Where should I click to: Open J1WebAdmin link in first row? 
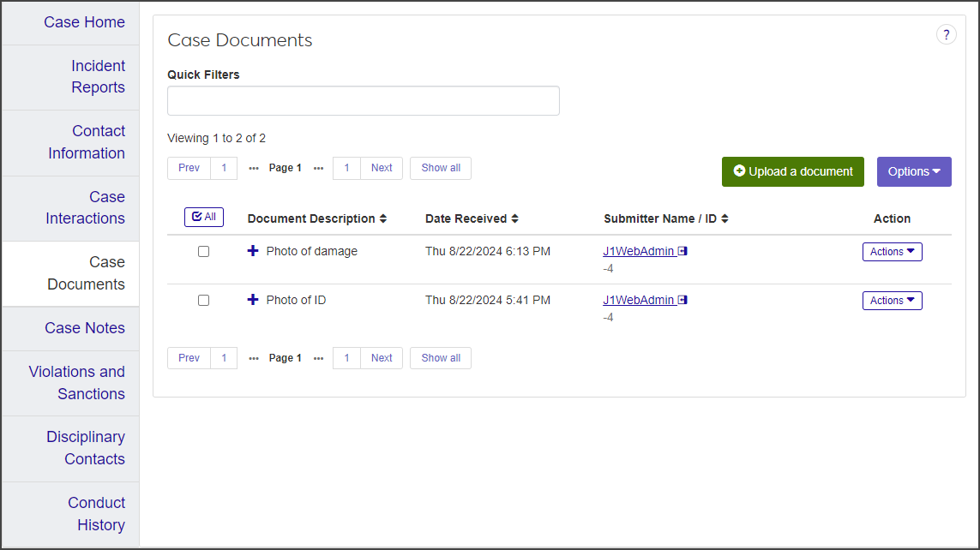tap(638, 252)
